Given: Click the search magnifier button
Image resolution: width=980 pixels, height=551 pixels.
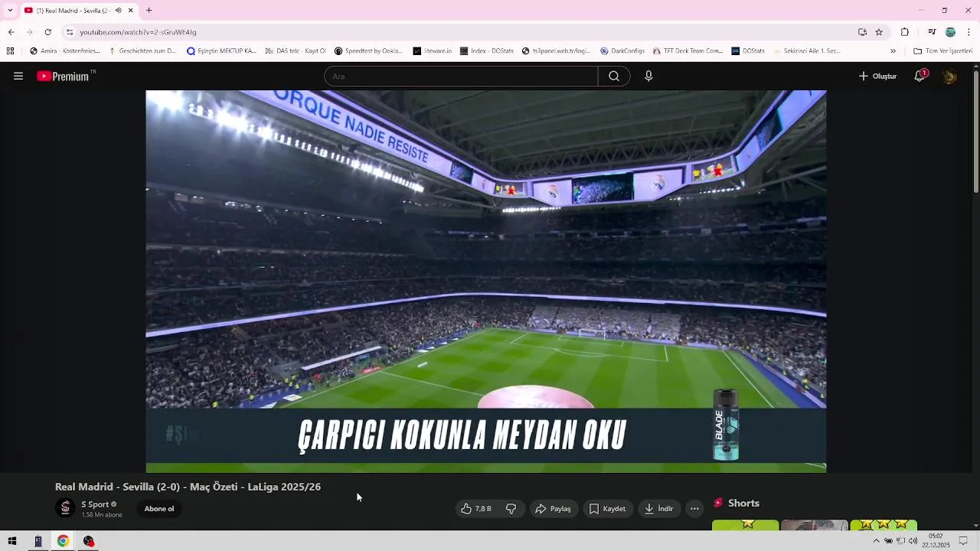Looking at the screenshot, I should pos(614,77).
